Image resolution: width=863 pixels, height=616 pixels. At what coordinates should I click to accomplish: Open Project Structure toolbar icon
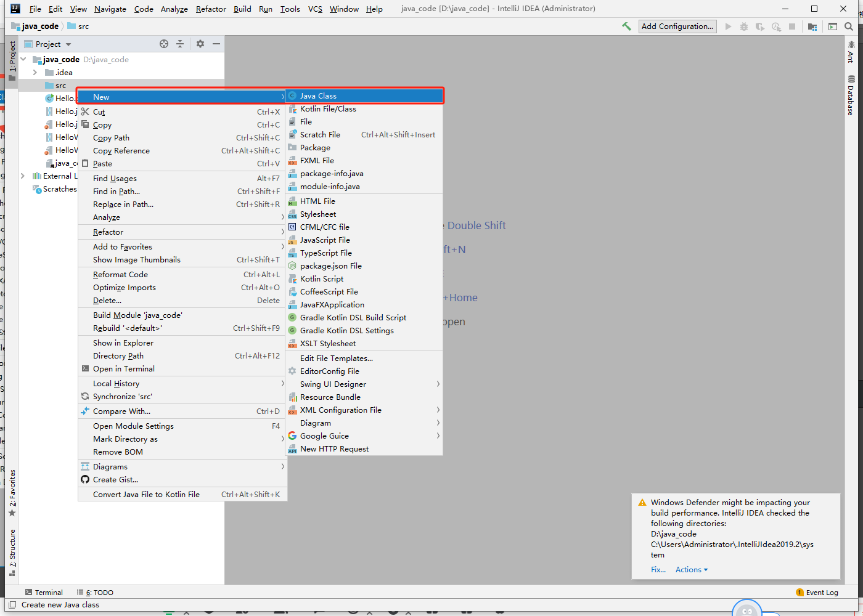[812, 26]
